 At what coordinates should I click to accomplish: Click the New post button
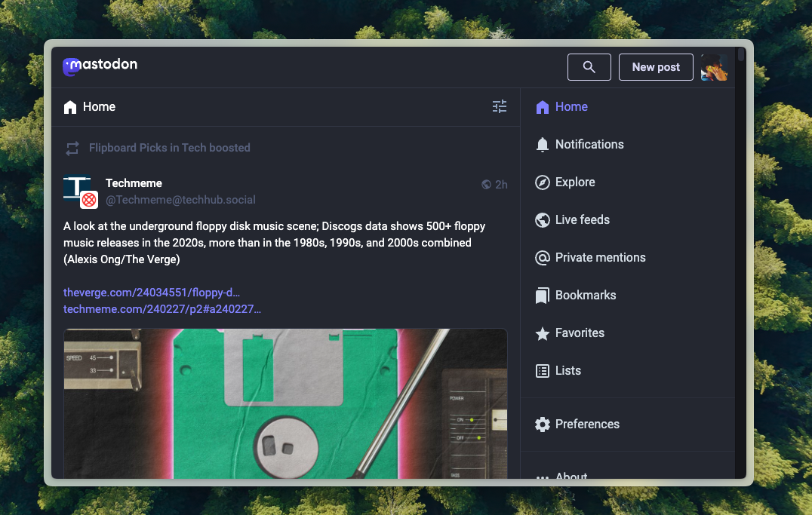click(656, 67)
